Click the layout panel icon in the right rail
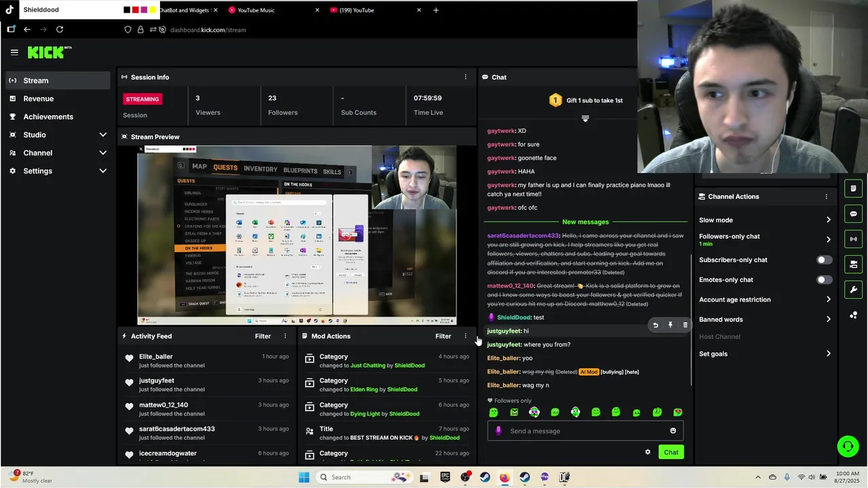Image resolution: width=868 pixels, height=488 pixels. pyautogui.click(x=853, y=264)
